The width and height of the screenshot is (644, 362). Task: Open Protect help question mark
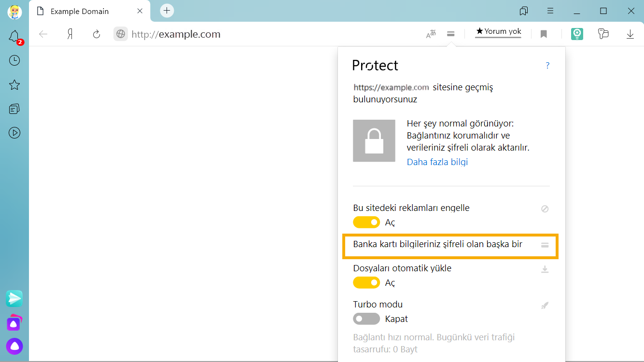click(547, 66)
